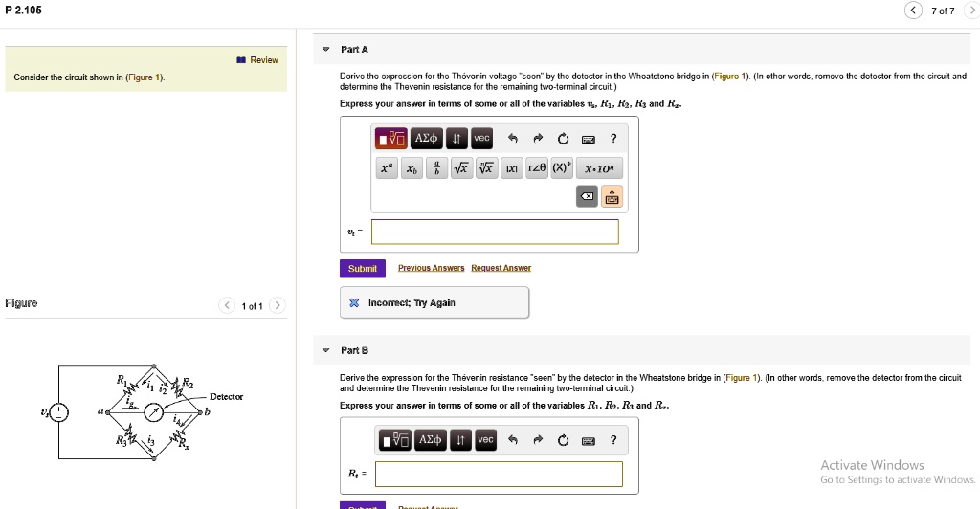The height and width of the screenshot is (509, 980).
Task: Click the square root template button
Action: pos(460,167)
